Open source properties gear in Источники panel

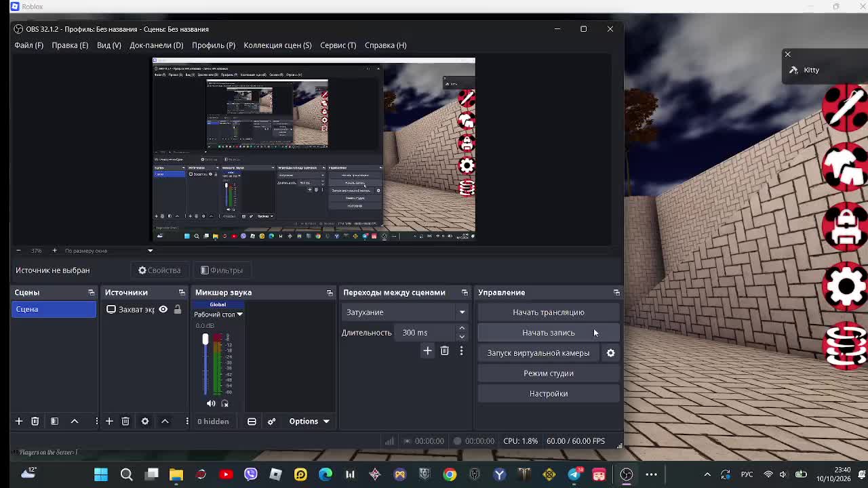144,421
